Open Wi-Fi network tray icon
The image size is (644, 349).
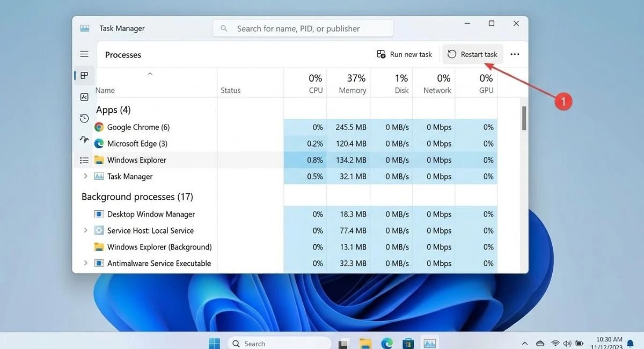(x=555, y=344)
